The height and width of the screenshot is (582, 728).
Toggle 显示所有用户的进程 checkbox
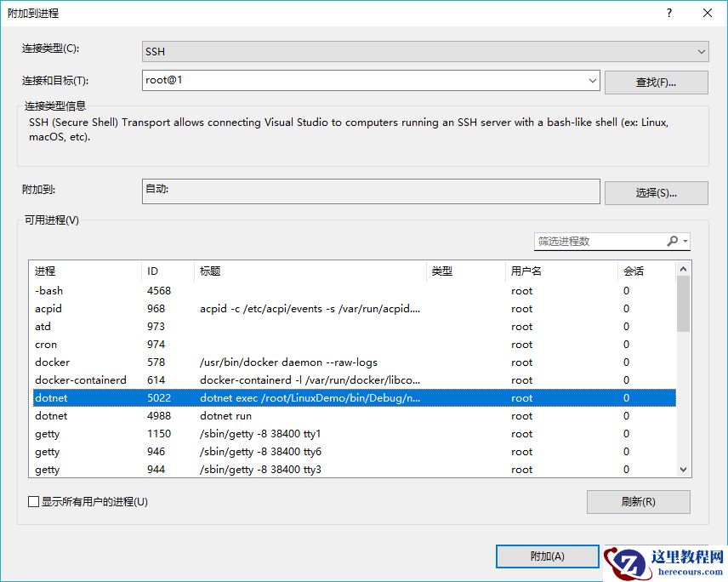33,502
